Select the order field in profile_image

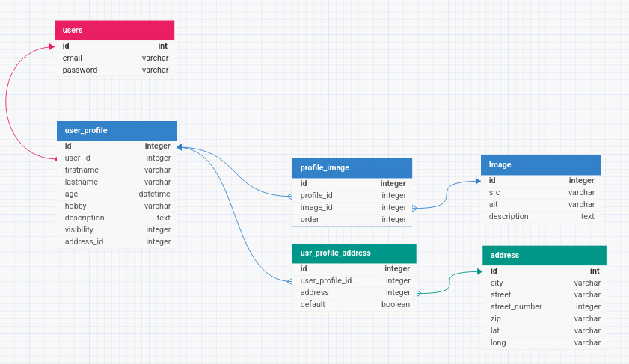click(x=353, y=219)
